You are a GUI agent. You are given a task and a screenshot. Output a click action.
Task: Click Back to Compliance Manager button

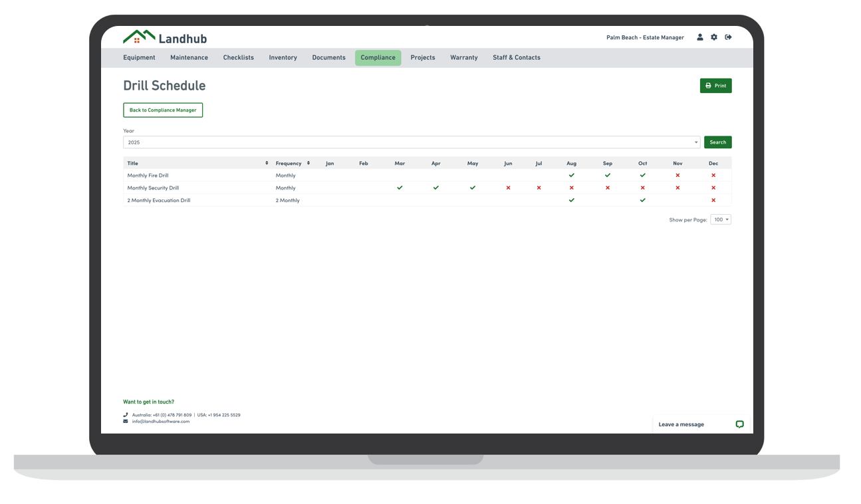tap(163, 110)
